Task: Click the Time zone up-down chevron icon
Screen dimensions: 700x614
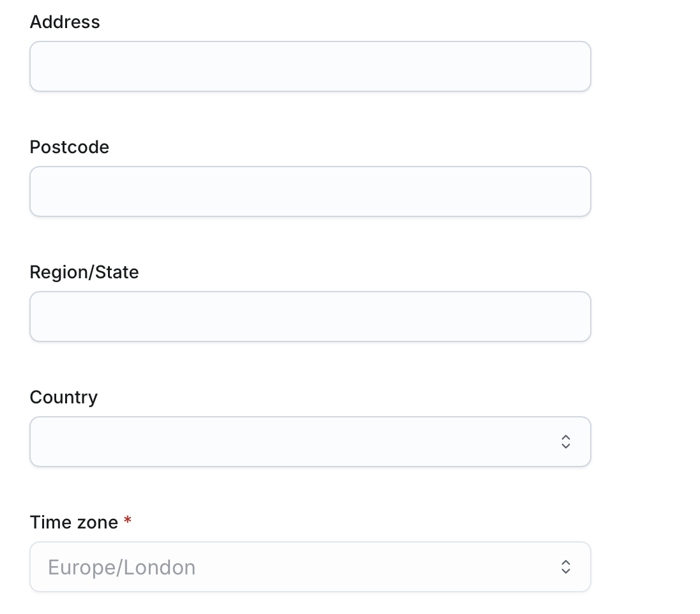Action: pos(565,567)
